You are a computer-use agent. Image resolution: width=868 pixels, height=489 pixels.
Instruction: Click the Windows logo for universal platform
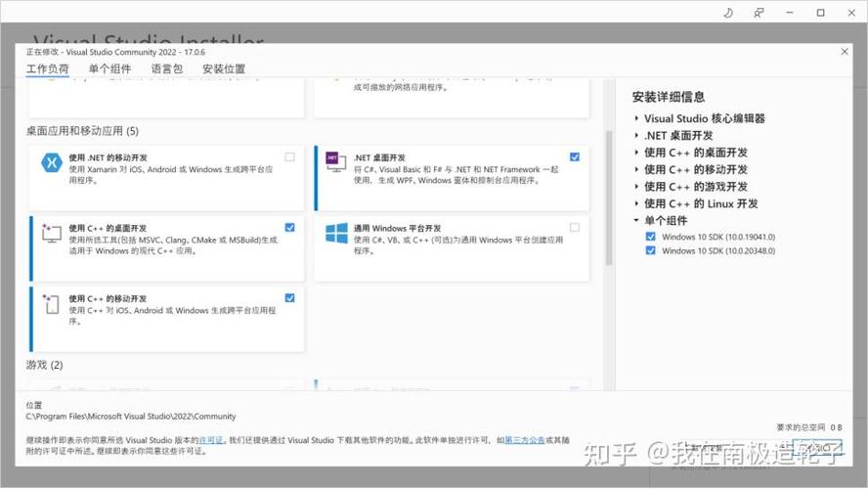pyautogui.click(x=336, y=233)
